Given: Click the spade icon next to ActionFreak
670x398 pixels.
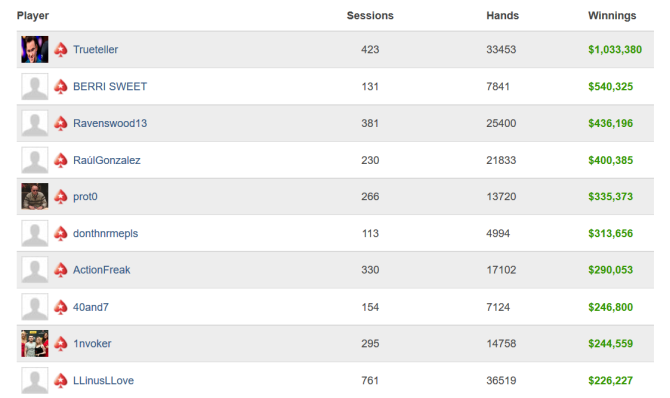Looking at the screenshot, I should tap(61, 270).
